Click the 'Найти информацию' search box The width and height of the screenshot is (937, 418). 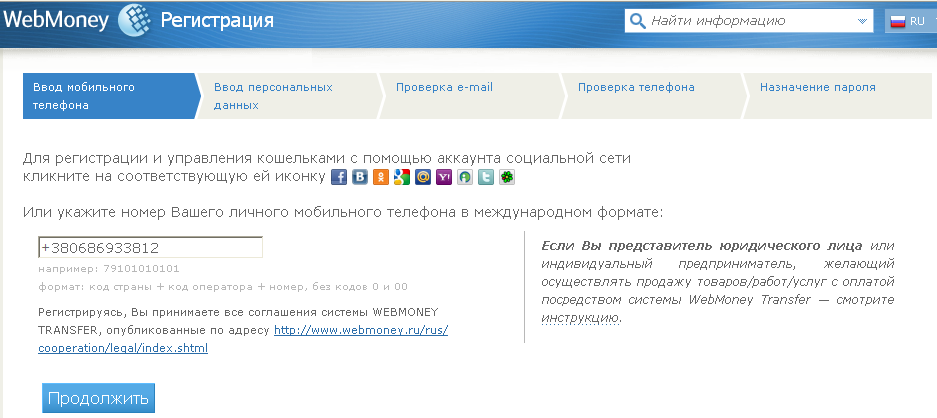pyautogui.click(x=749, y=22)
